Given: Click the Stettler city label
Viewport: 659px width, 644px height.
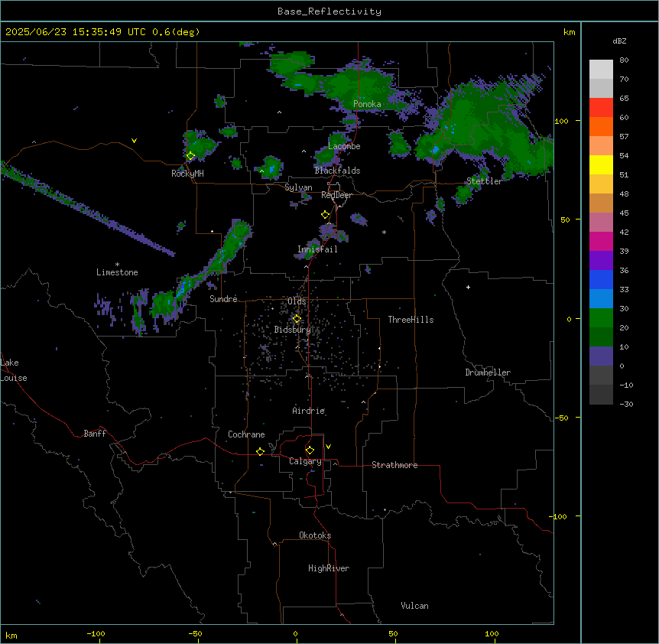Looking at the screenshot, I should pyautogui.click(x=485, y=181).
